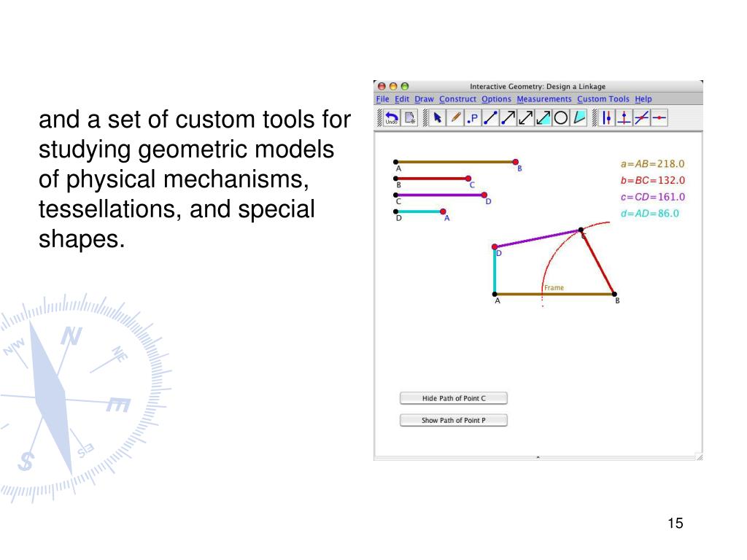Open the File menu
Image resolution: width=747 pixels, height=560 pixels.
pyautogui.click(x=382, y=99)
